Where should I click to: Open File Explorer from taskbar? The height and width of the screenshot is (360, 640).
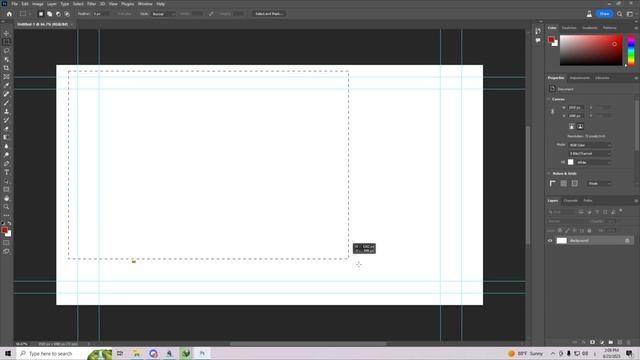136,353
